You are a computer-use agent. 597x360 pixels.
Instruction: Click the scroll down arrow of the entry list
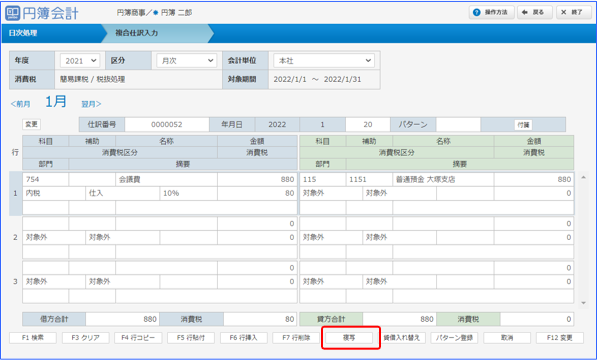point(583,303)
